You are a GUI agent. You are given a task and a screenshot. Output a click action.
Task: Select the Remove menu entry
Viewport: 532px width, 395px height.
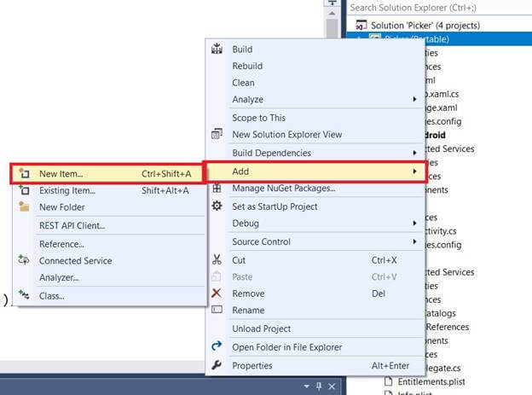pos(315,293)
